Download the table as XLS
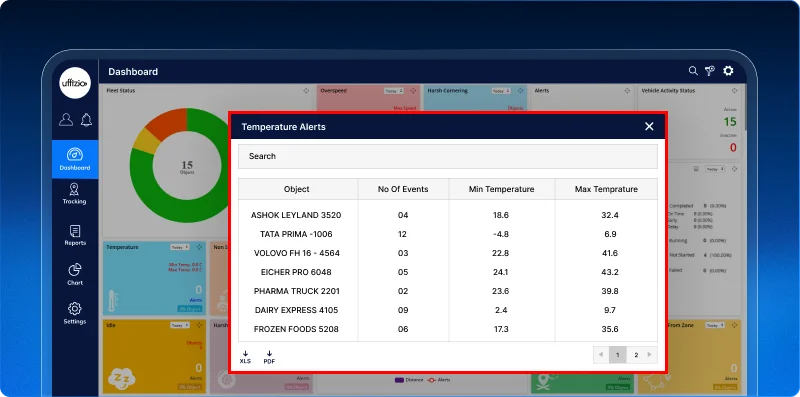Screen dimensions: 800x397 [245, 357]
